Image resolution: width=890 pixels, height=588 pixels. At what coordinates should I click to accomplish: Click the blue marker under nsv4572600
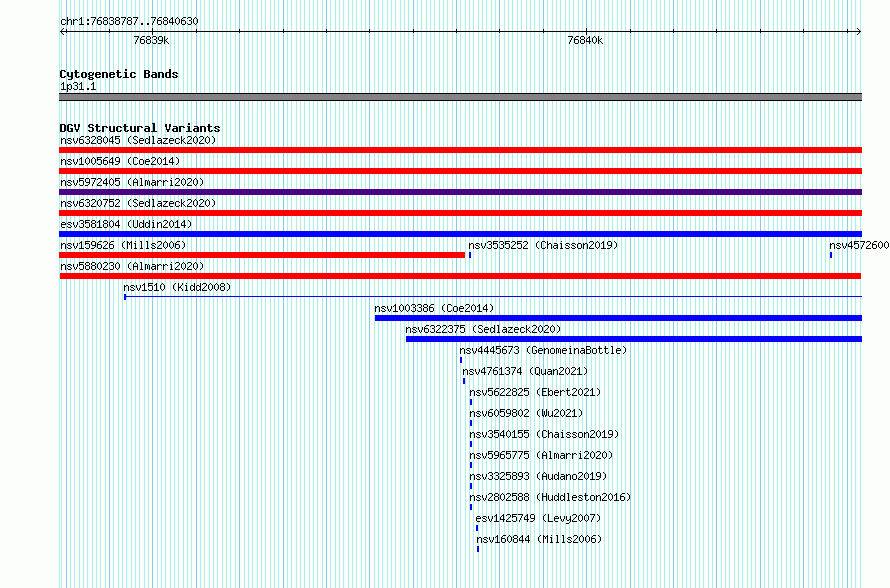point(831,255)
